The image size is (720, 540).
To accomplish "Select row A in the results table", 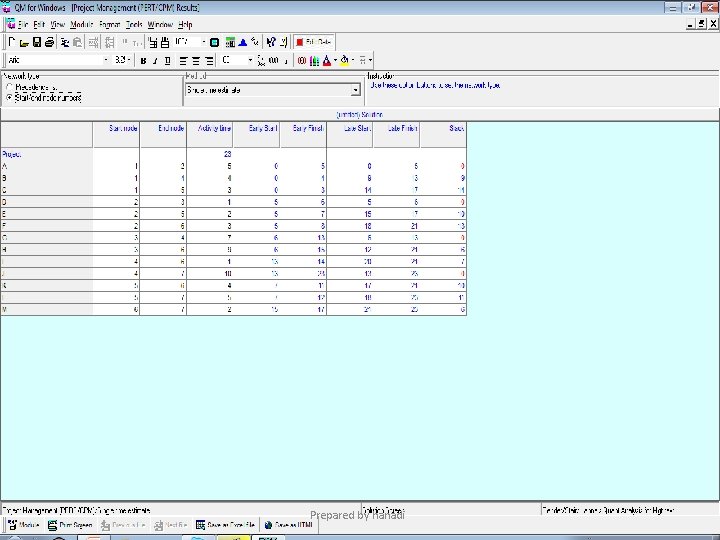I will pyautogui.click(x=234, y=166).
